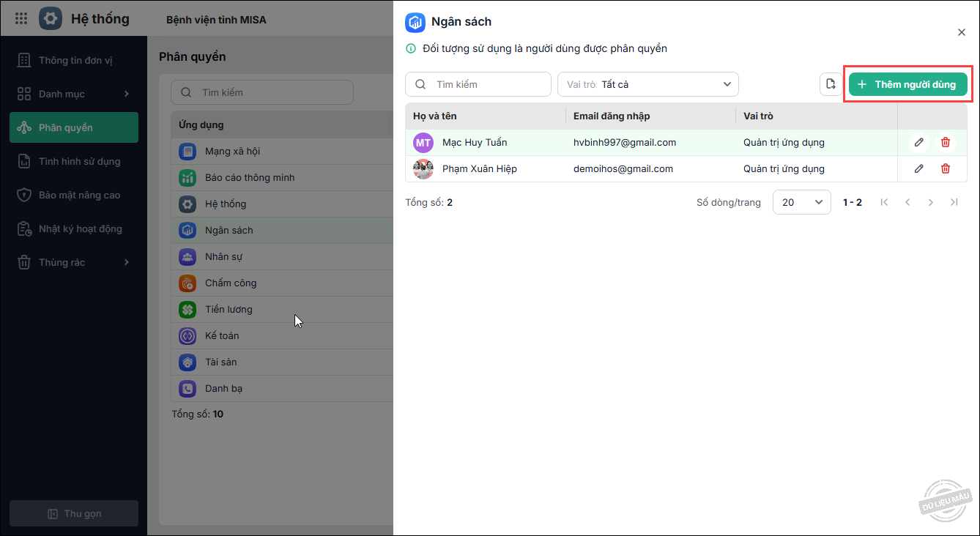Expand the Thùng rác submenu
Image resolution: width=980 pixels, height=536 pixels.
pos(126,262)
